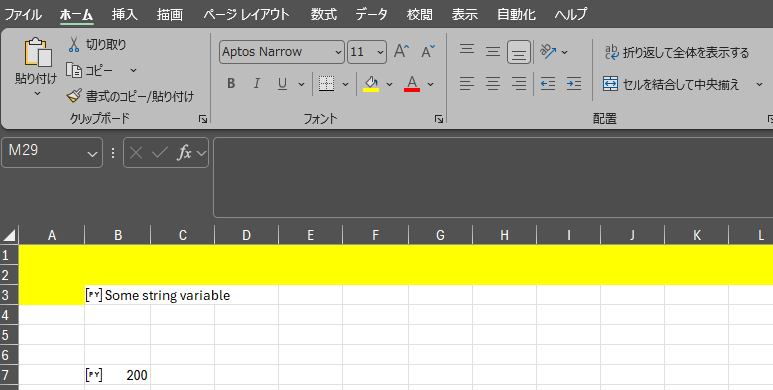This screenshot has height=390, width=773.
Task: Open the Aptos Narrow font name dropdown
Action: tap(338, 52)
